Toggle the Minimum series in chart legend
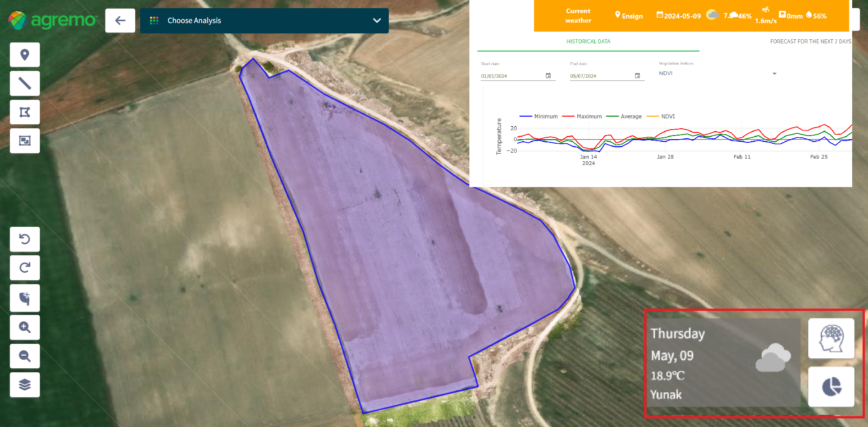The image size is (868, 427). 538,117
